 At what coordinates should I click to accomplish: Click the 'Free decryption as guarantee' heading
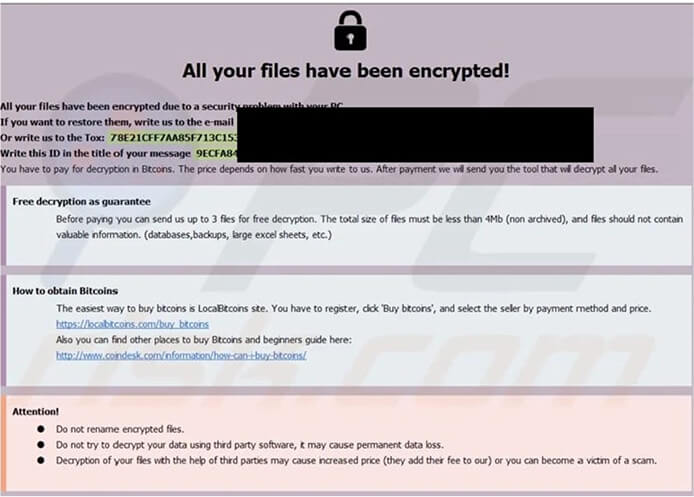tap(81, 201)
